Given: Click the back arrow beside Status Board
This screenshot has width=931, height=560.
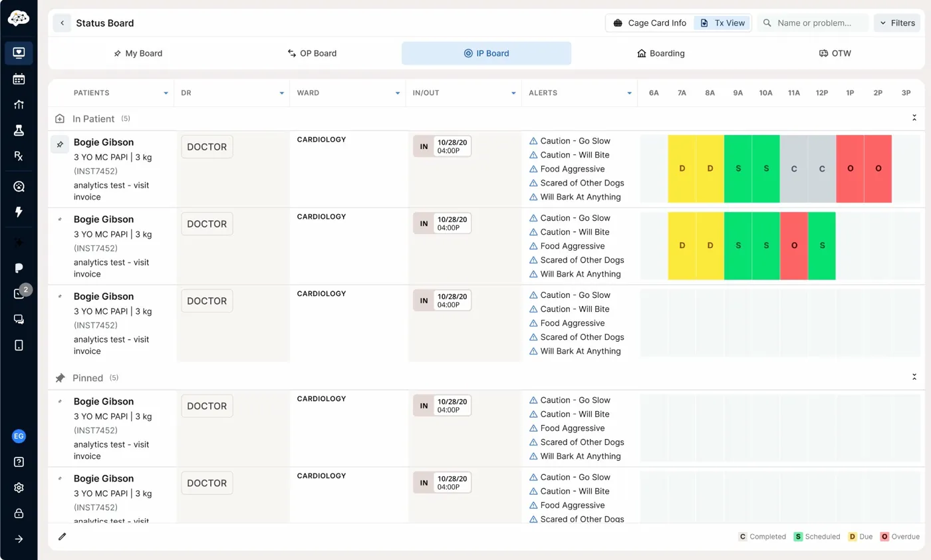Looking at the screenshot, I should click(x=62, y=23).
